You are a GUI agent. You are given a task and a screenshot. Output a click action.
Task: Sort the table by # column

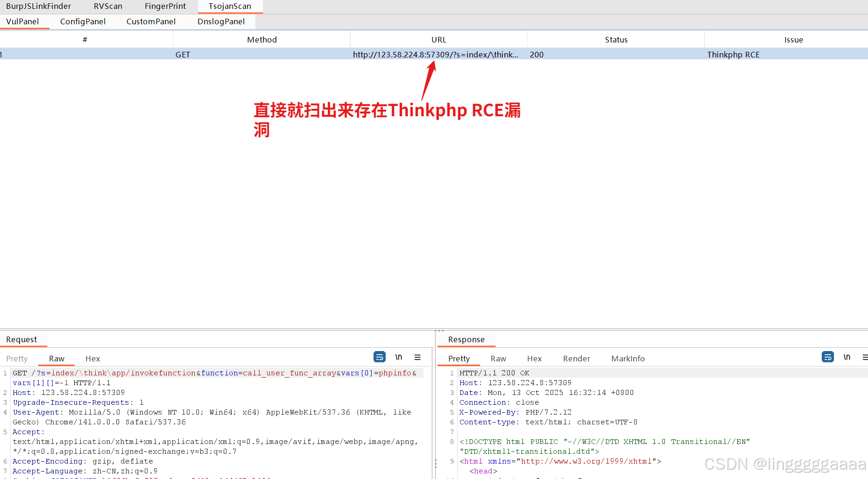[85, 40]
